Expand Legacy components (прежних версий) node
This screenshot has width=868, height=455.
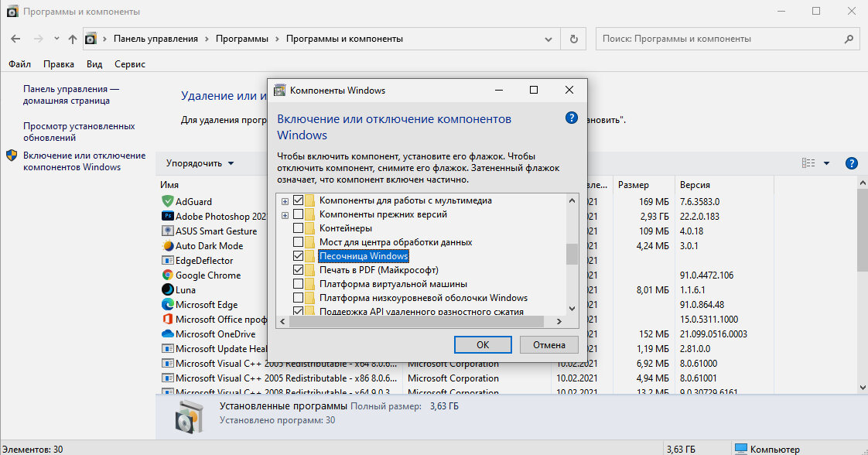(x=285, y=215)
